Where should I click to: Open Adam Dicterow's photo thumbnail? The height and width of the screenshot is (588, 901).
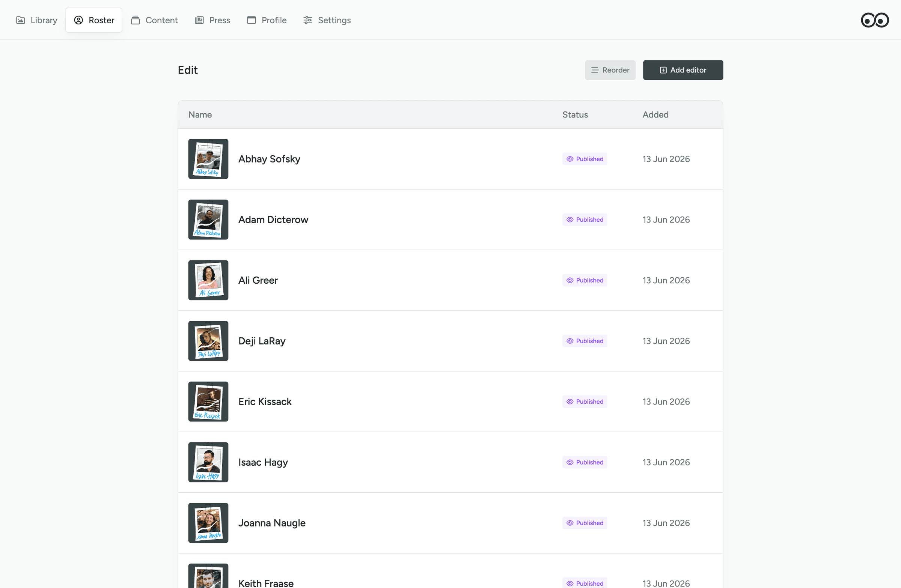click(208, 220)
